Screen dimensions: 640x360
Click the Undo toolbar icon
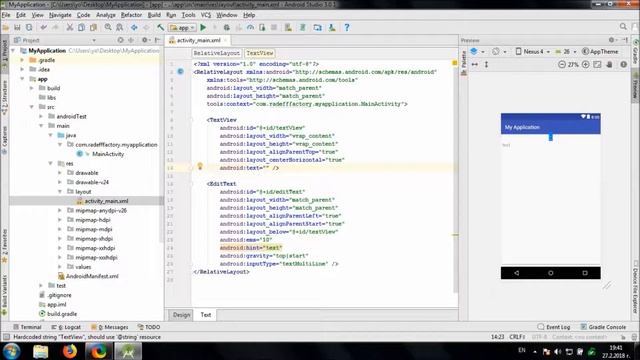click(43, 28)
